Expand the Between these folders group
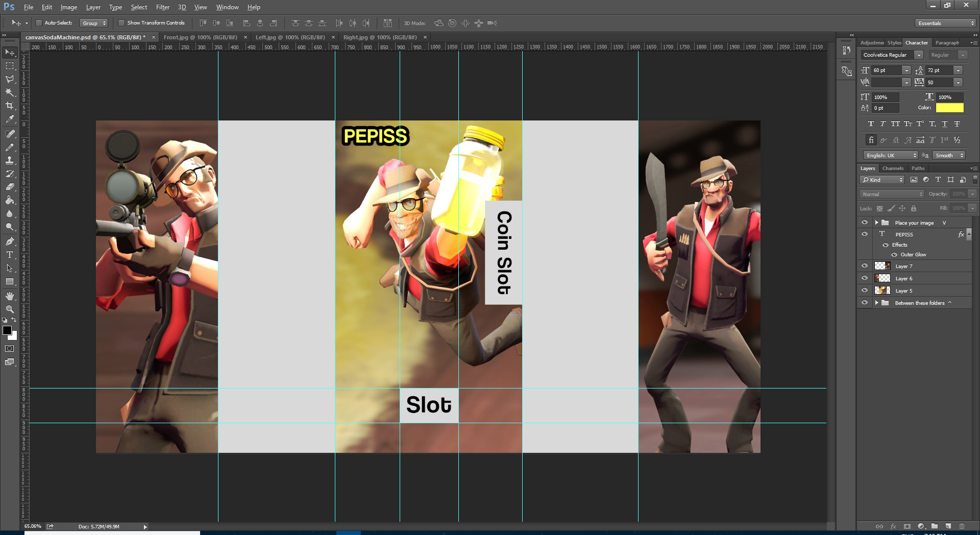 click(x=876, y=303)
